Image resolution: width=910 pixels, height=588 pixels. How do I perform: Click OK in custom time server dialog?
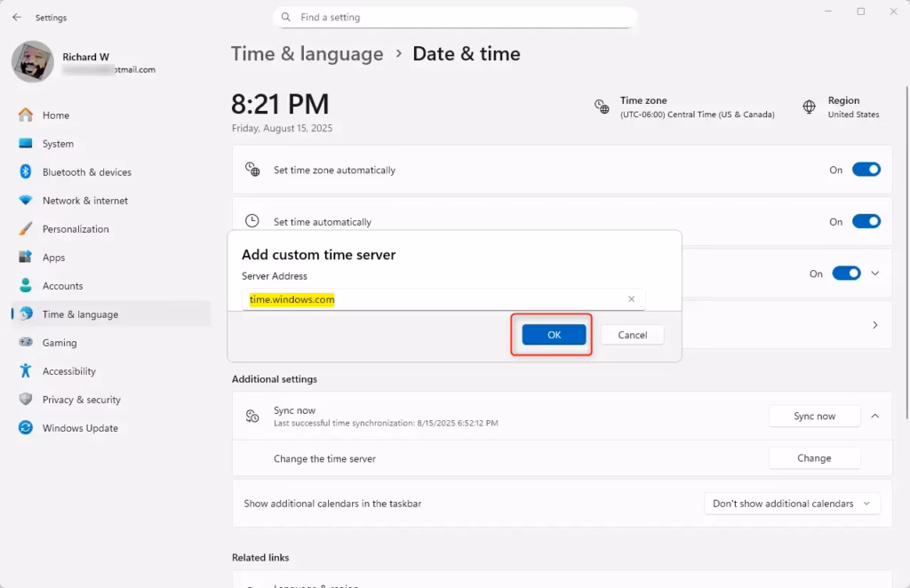(554, 335)
